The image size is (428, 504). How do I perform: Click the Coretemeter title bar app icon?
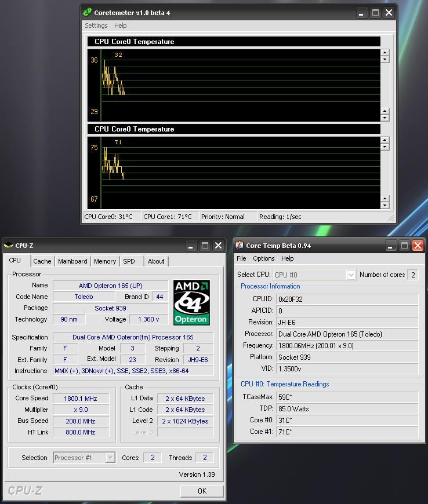(87, 12)
